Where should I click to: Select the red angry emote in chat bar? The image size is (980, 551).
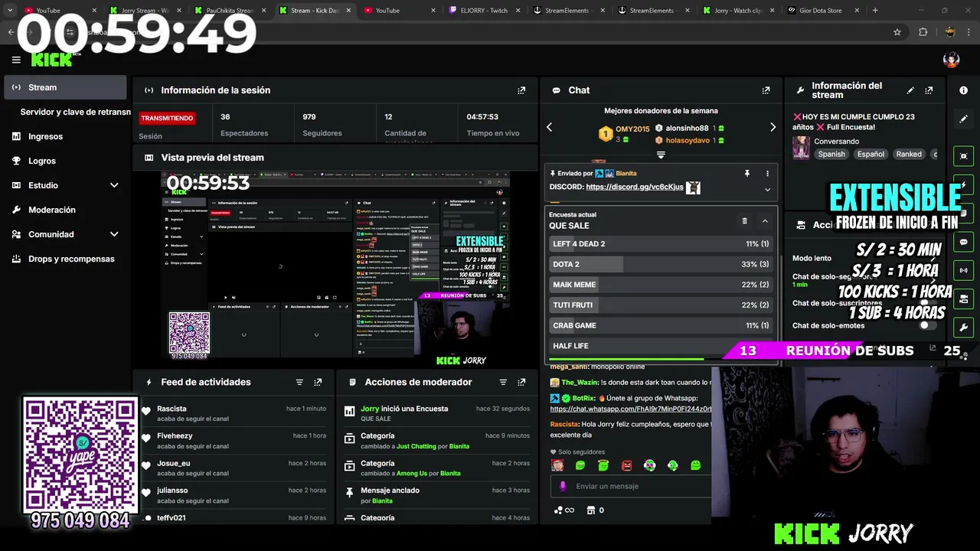627,465
